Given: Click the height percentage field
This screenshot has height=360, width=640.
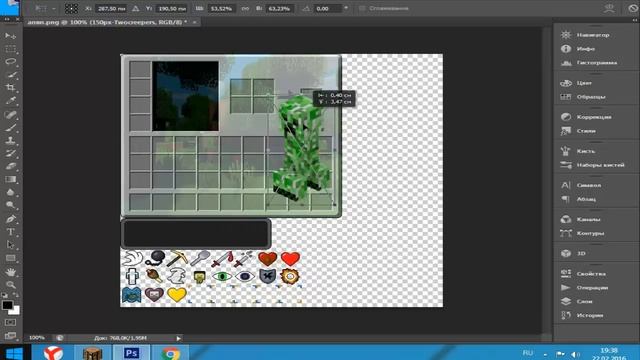Looking at the screenshot, I should [279, 9].
